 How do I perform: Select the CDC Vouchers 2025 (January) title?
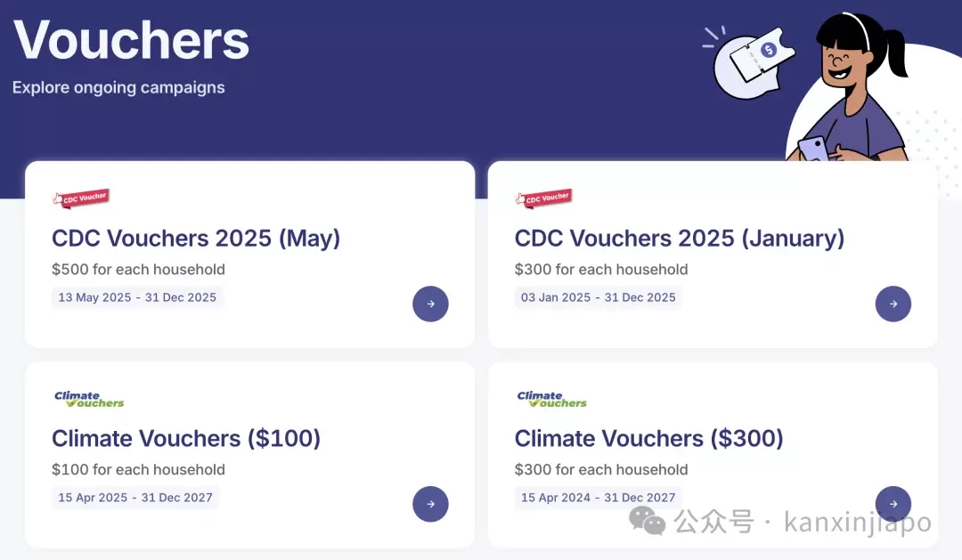pyautogui.click(x=679, y=238)
